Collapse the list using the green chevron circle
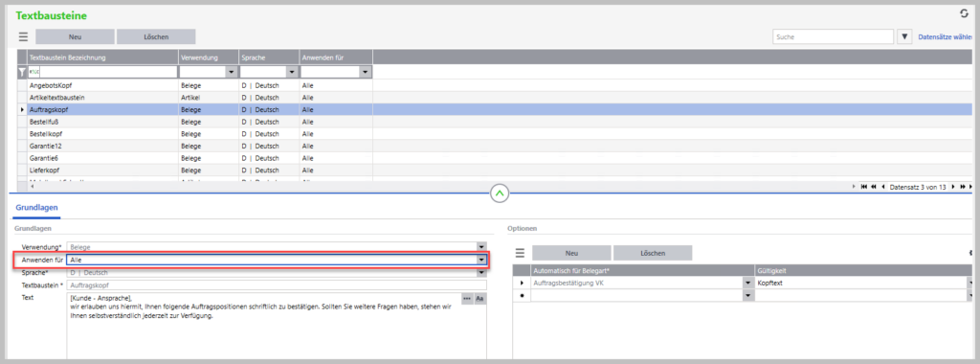 coord(499,193)
